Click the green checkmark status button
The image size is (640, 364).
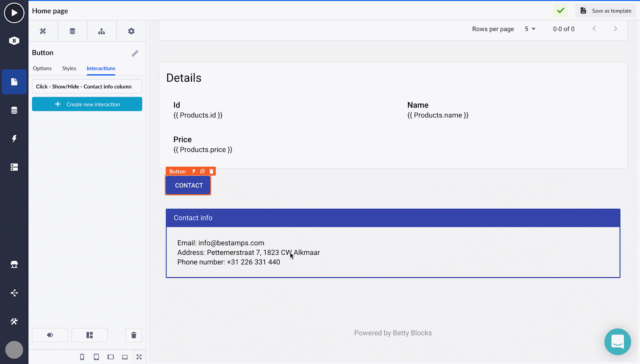(560, 11)
